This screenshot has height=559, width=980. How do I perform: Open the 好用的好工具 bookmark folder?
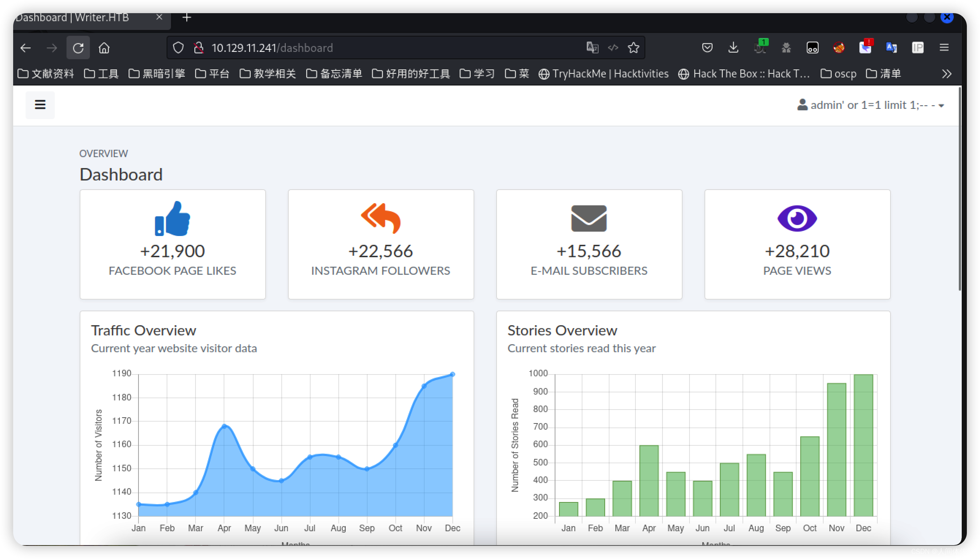coord(411,74)
